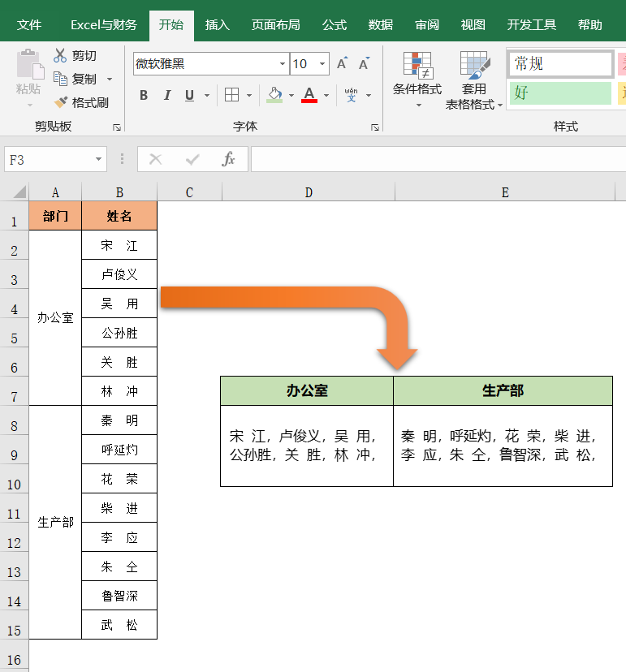Expand the font color dropdown arrow
Viewport: 626px width, 672px height.
(326, 95)
